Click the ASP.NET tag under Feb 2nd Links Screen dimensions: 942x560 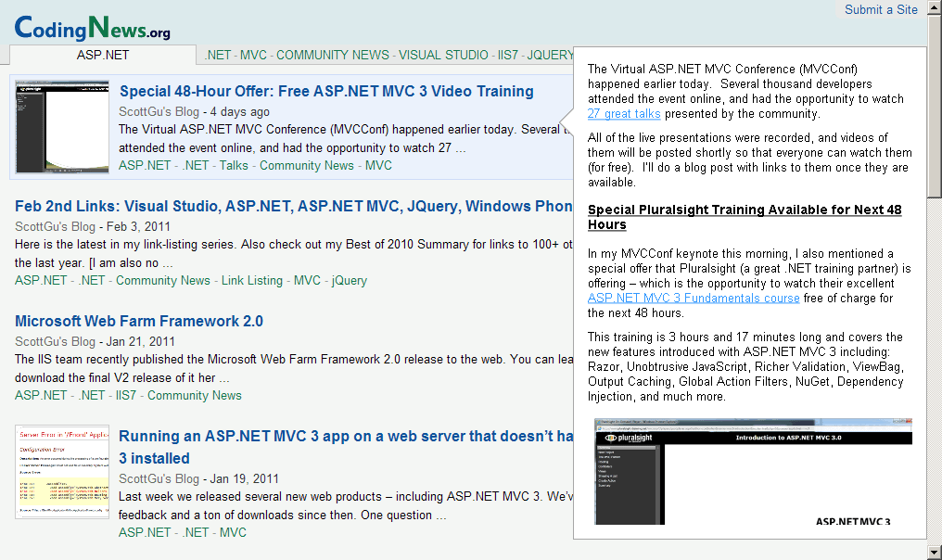click(x=41, y=280)
